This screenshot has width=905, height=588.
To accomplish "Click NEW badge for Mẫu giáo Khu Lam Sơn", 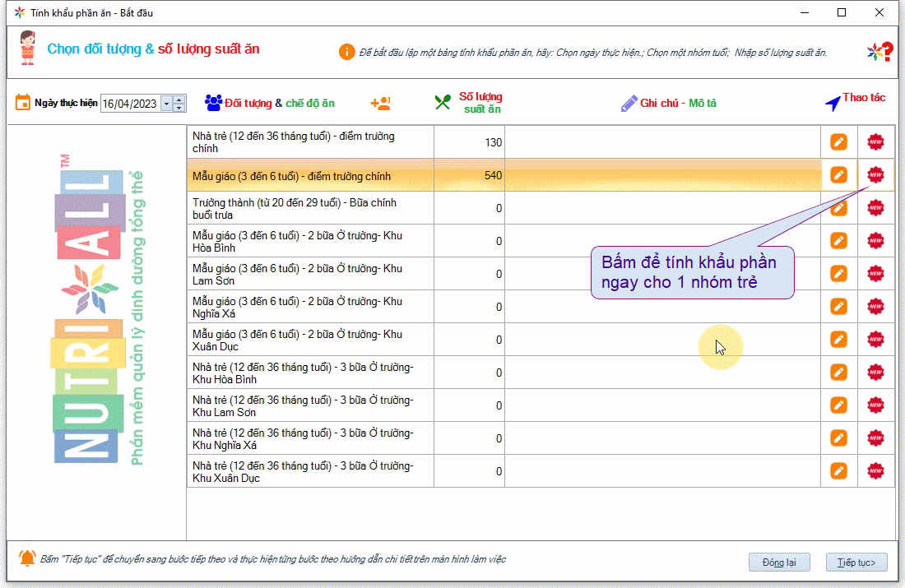I will [x=875, y=274].
